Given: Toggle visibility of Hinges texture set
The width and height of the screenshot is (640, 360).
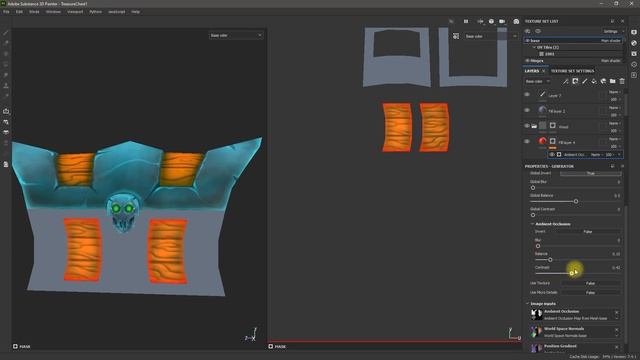Looking at the screenshot, I should click(x=527, y=61).
